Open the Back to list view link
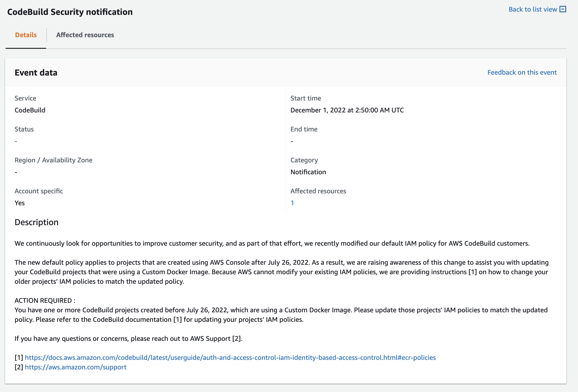 pyautogui.click(x=533, y=9)
